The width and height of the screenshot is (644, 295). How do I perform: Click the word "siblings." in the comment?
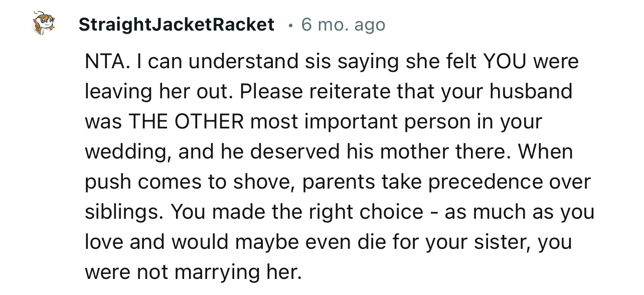[123, 212]
